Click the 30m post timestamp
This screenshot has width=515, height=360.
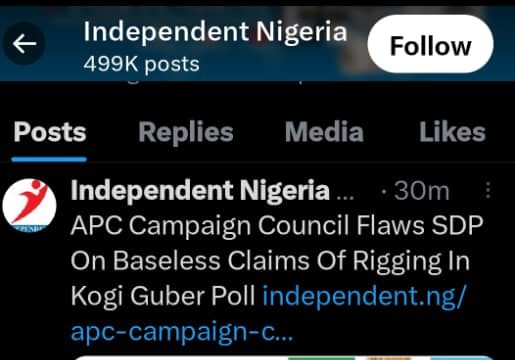click(421, 191)
